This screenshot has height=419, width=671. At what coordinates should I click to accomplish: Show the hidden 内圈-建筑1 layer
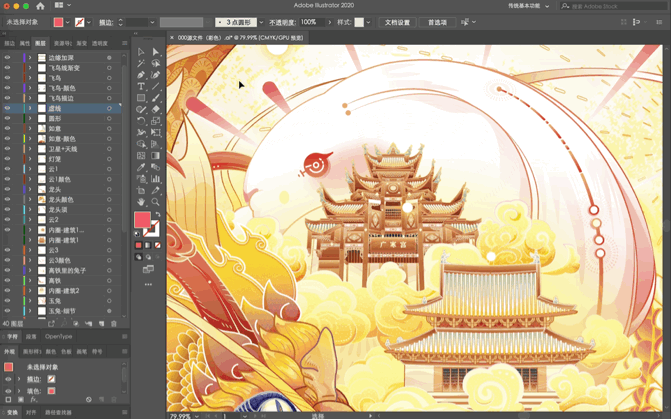(7, 240)
